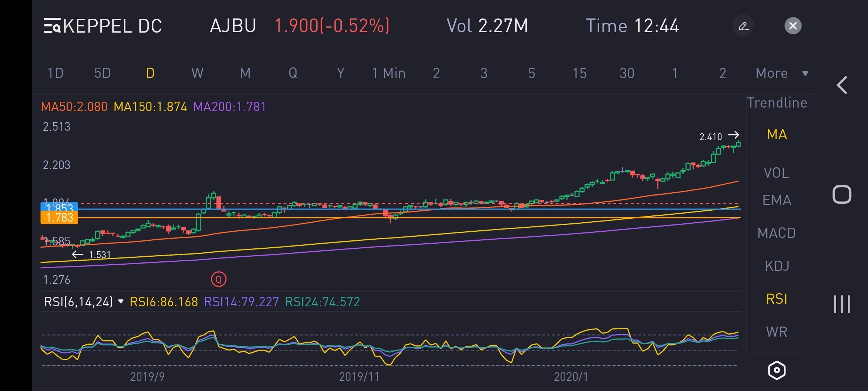The width and height of the screenshot is (868, 391).
Task: Tap the orange 1.783 price line label
Action: coord(59,218)
